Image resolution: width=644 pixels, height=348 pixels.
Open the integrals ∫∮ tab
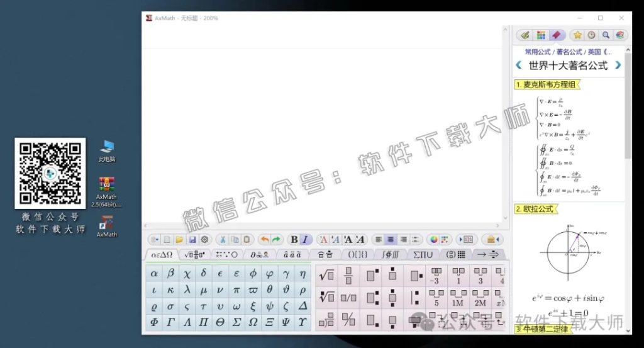(x=390, y=255)
